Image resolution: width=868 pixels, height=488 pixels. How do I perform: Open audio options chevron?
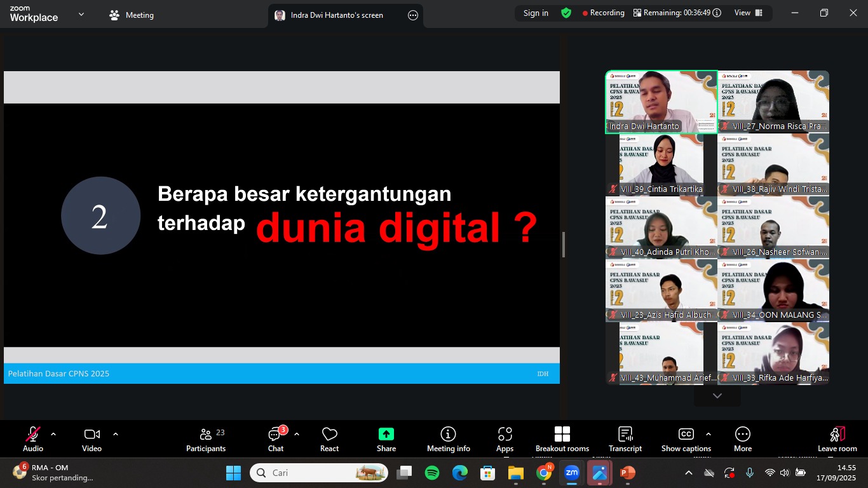click(53, 434)
